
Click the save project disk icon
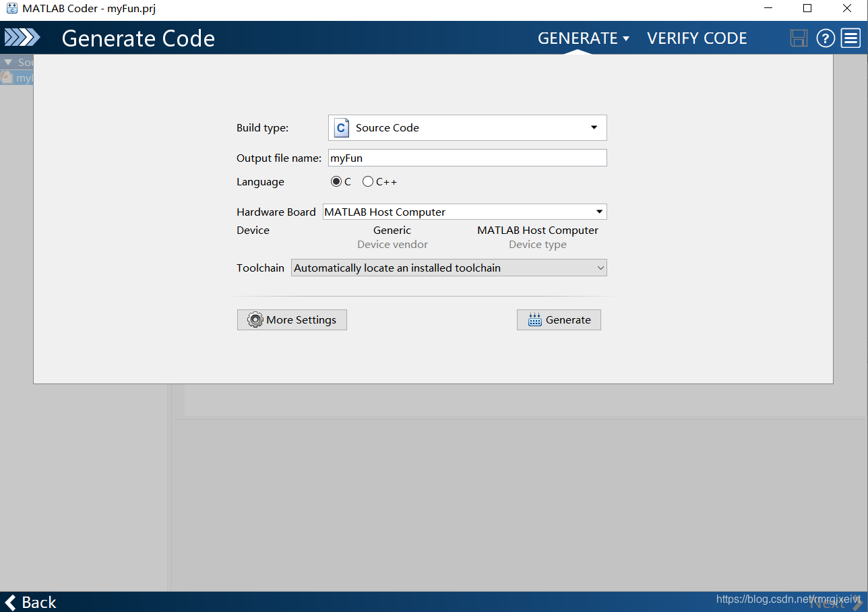click(799, 38)
